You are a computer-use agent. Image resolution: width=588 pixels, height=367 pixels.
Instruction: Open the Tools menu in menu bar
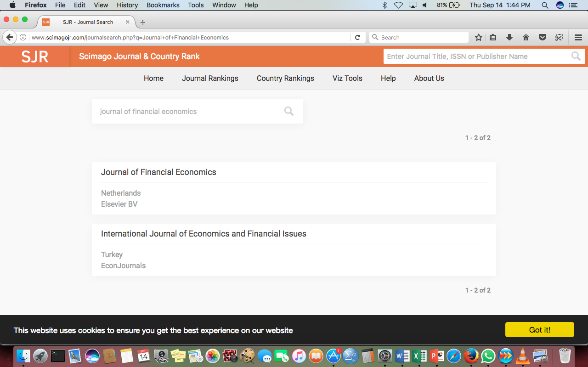coord(196,5)
